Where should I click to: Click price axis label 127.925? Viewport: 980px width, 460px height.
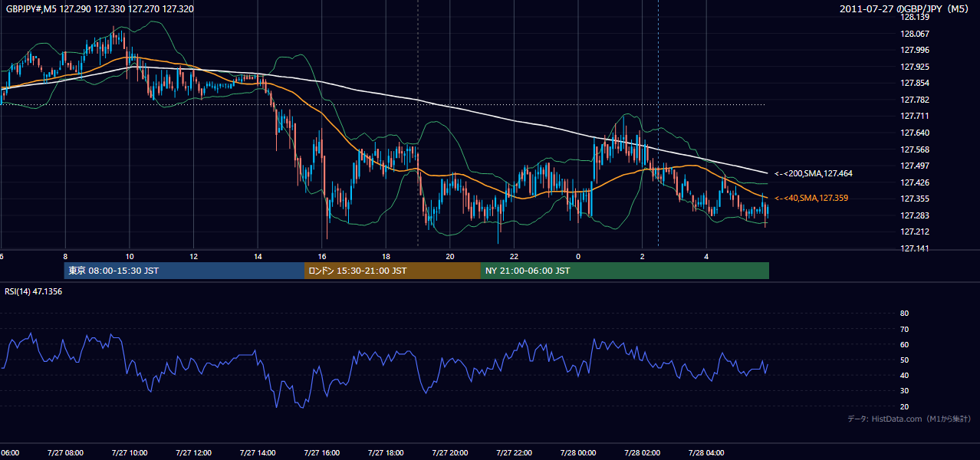tap(914, 67)
